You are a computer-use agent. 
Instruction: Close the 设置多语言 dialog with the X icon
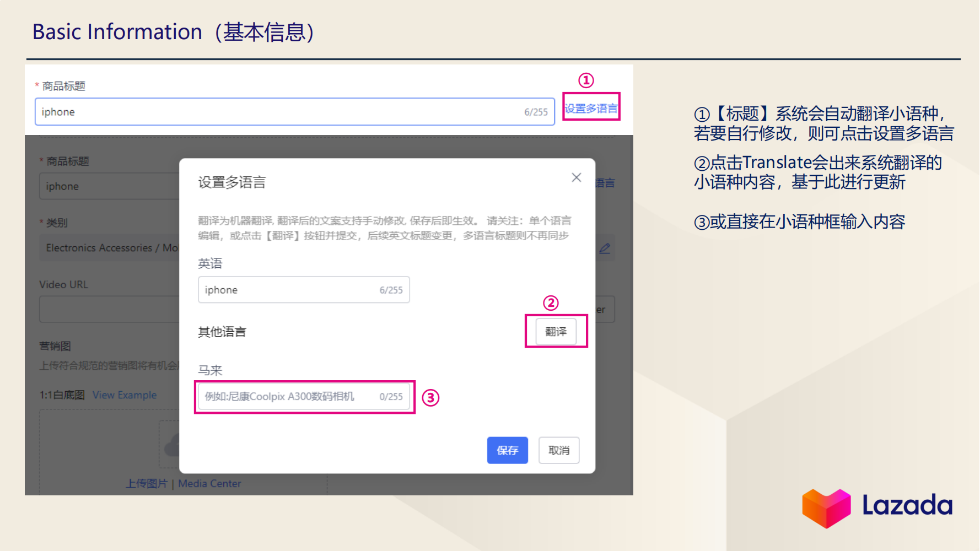tap(577, 177)
